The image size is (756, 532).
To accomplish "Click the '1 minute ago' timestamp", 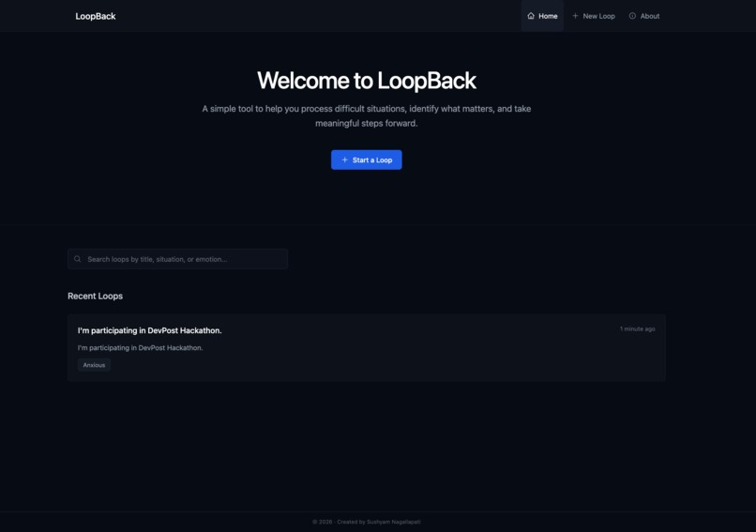I will point(638,329).
